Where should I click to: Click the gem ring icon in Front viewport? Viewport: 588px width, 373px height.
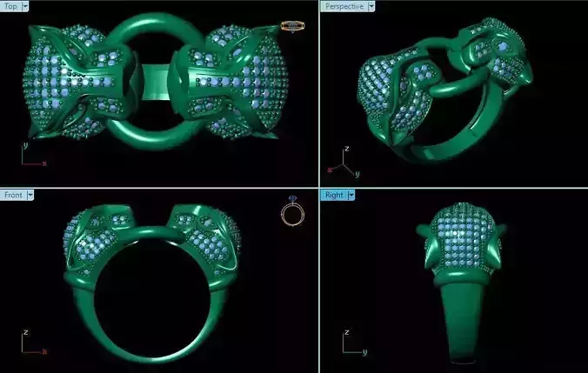pyautogui.click(x=292, y=210)
